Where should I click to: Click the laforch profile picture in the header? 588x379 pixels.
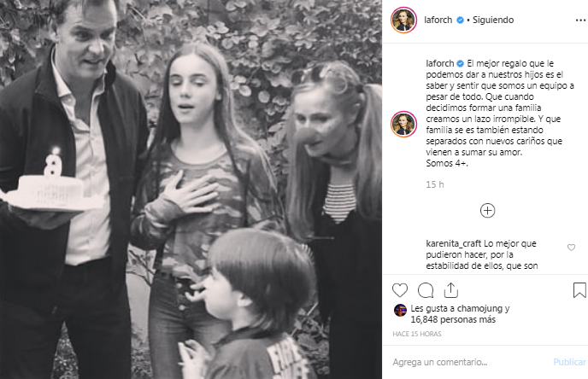coord(403,20)
